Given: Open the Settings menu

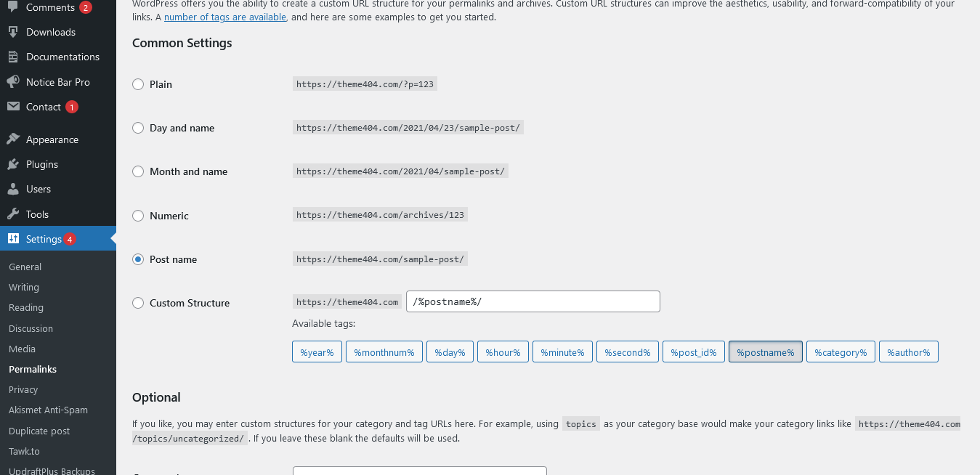Looking at the screenshot, I should point(58,239).
